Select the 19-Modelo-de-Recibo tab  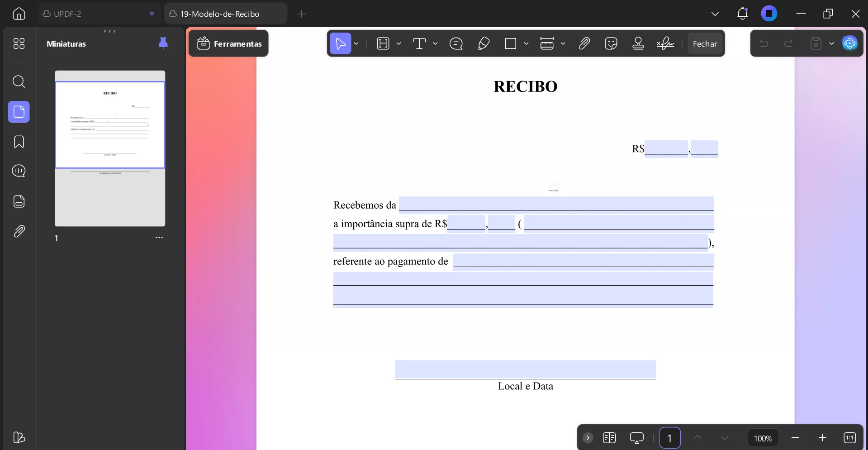(219, 14)
